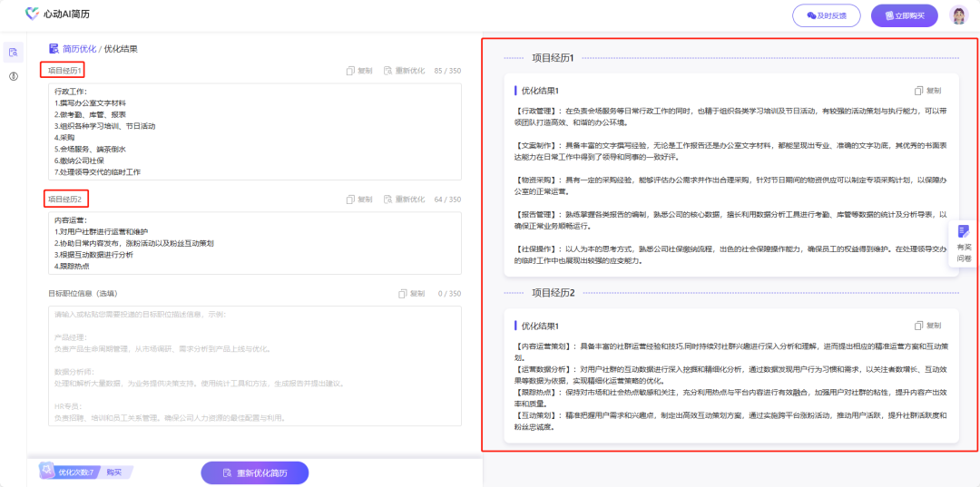Image resolution: width=980 pixels, height=487 pixels.
Task: Re-optimize 项目经历2 with 重新优化
Action: point(405,200)
